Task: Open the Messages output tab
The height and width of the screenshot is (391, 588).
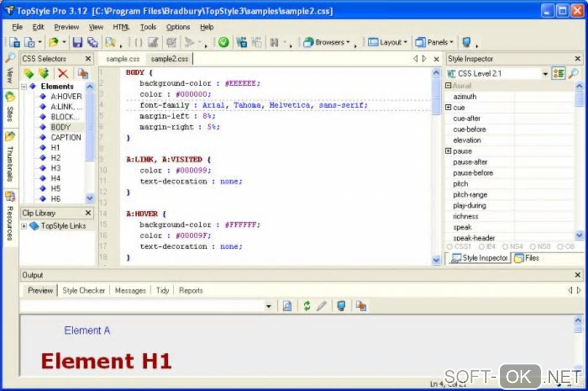Action: pos(130,291)
